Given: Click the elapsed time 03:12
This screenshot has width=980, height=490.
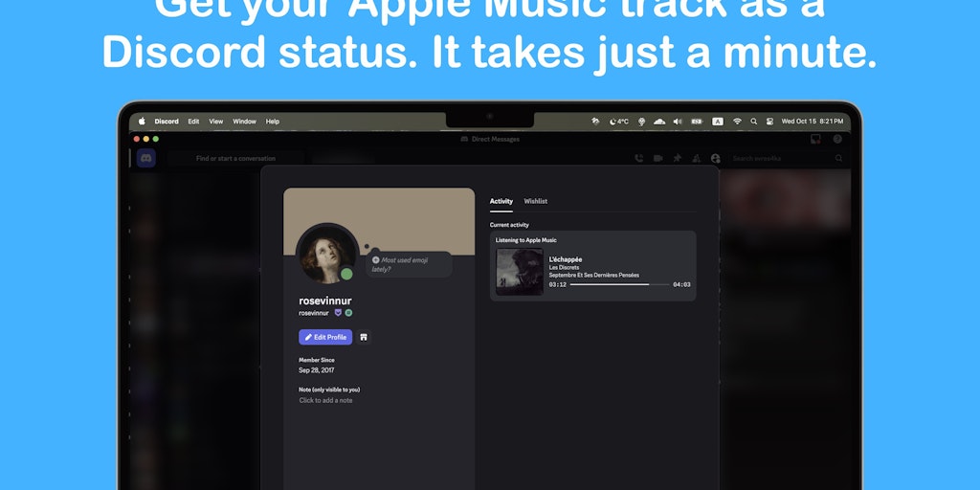Looking at the screenshot, I should tap(558, 285).
